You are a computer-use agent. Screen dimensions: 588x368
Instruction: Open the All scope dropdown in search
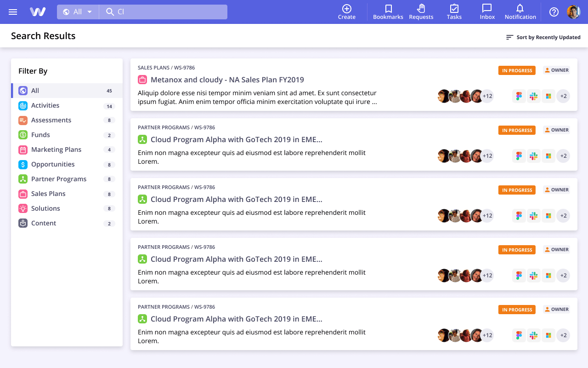77,11
